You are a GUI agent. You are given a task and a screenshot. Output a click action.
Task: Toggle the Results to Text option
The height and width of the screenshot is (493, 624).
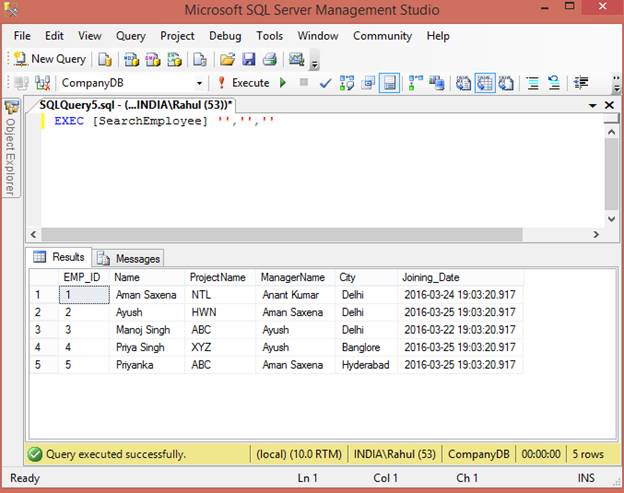[463, 83]
